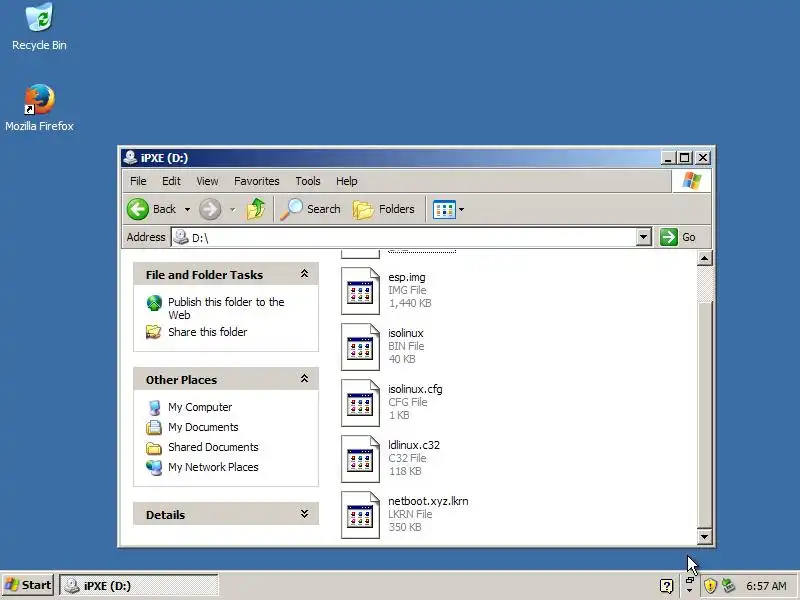Open the Forward history dropdown arrow
The width and height of the screenshot is (800, 600).
tap(233, 210)
